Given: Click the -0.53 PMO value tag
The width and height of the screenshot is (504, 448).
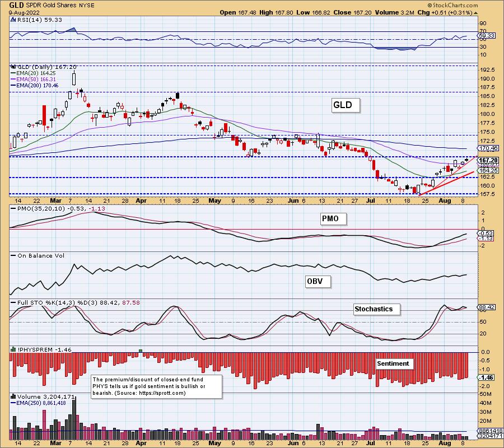Looking at the screenshot, I should click(486, 233).
